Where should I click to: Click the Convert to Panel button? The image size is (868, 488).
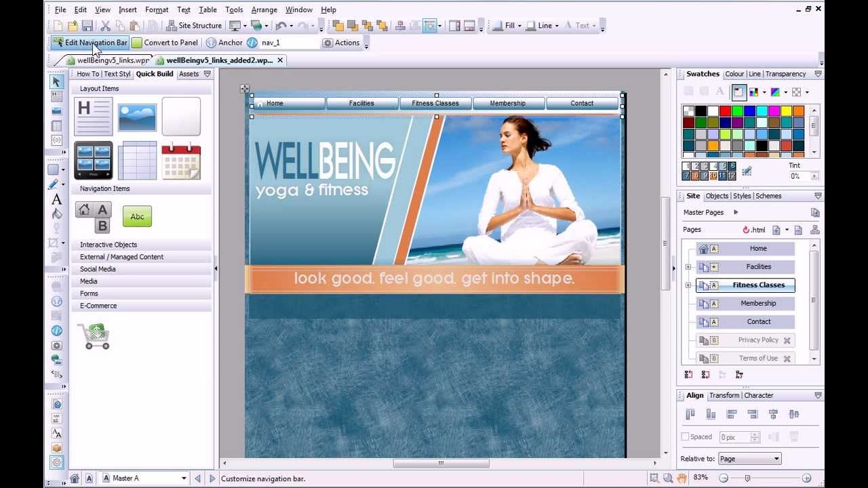[165, 42]
